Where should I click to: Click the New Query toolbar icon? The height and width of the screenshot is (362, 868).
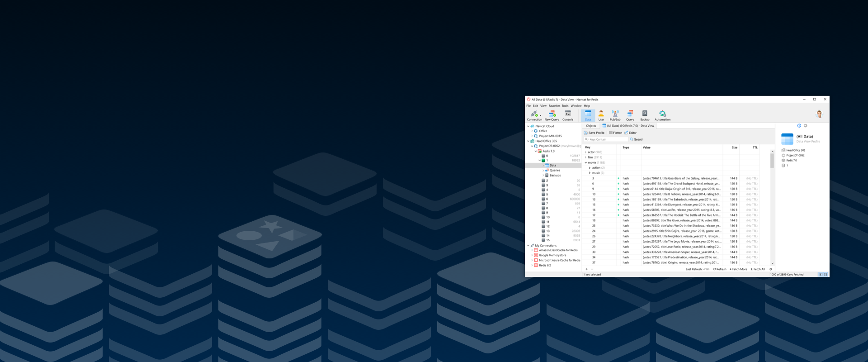(552, 115)
